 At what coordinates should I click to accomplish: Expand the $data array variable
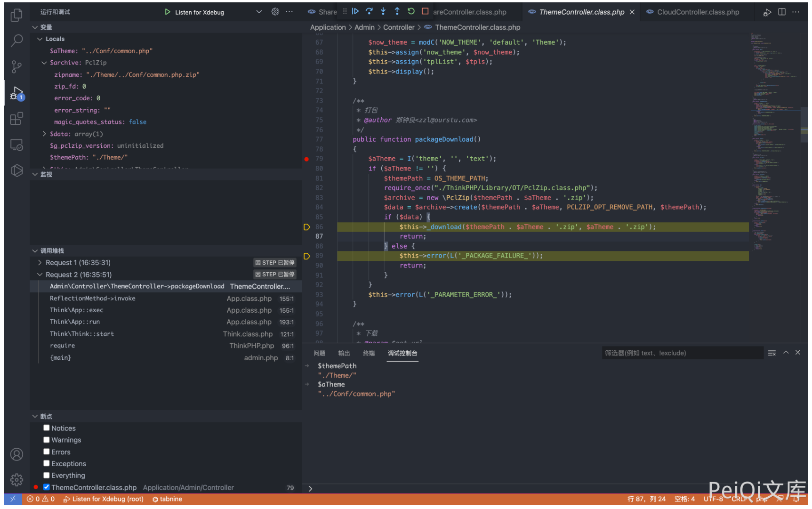(45, 134)
